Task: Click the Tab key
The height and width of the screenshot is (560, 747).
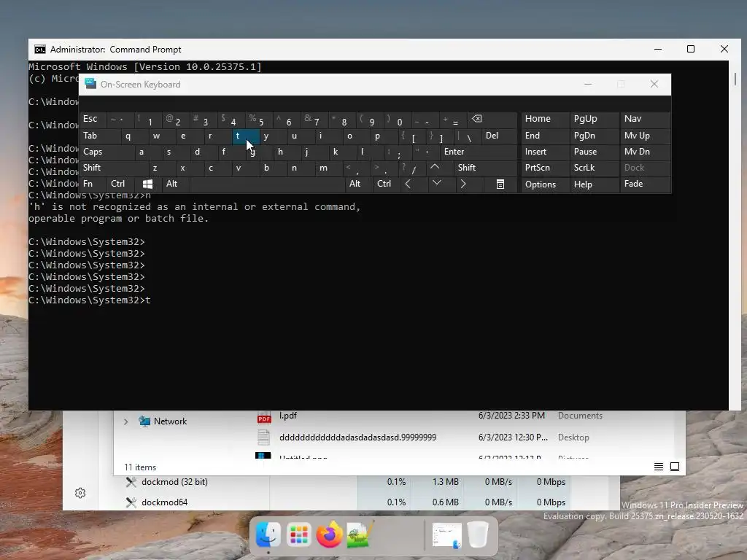Action: point(100,136)
